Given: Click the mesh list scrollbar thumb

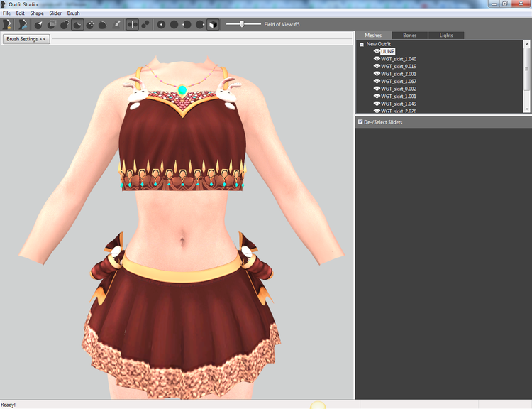Looking at the screenshot, I should (526, 69).
